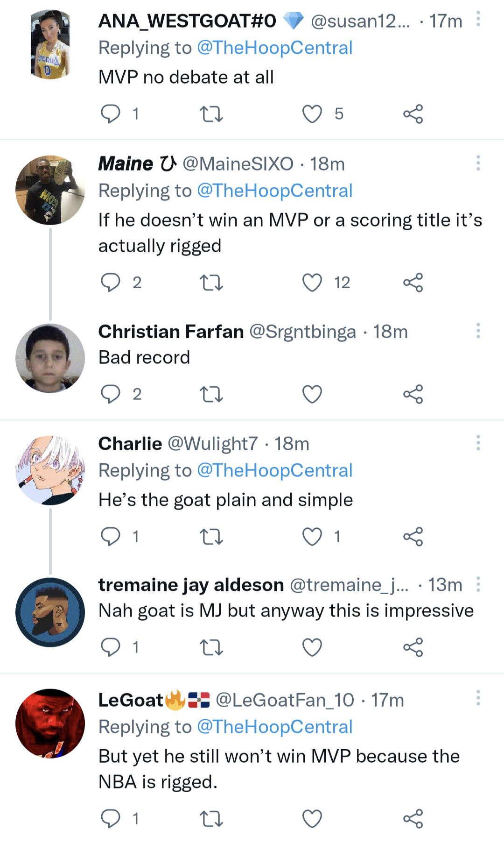The height and width of the screenshot is (844, 504).
Task: Retweet Christian Farfan's "Bad record" tweet
Action: 211,394
